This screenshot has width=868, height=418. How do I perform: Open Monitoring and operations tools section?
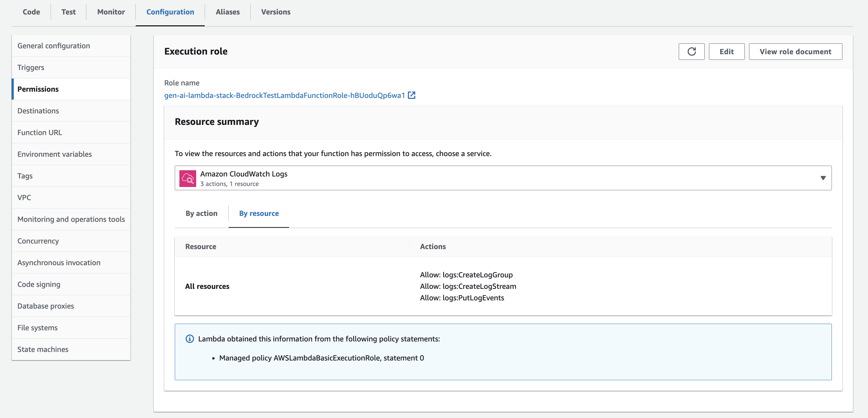[x=71, y=219]
